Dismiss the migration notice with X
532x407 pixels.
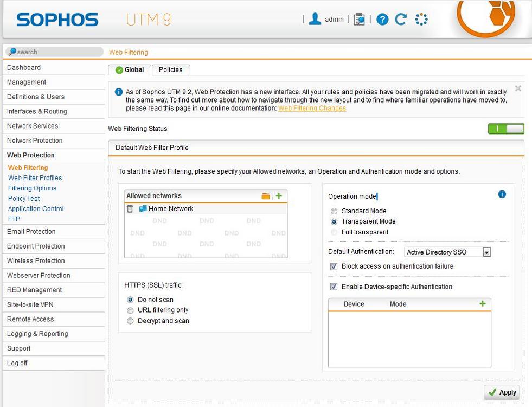point(518,88)
